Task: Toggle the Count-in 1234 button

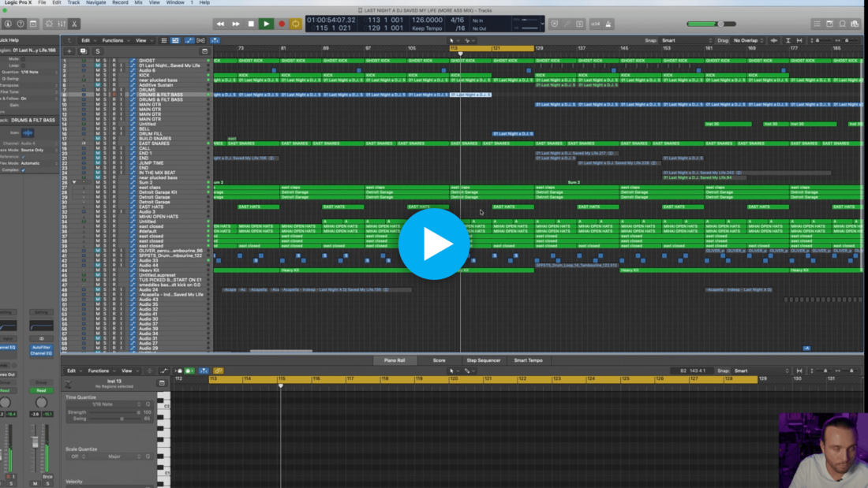Action: [596, 24]
